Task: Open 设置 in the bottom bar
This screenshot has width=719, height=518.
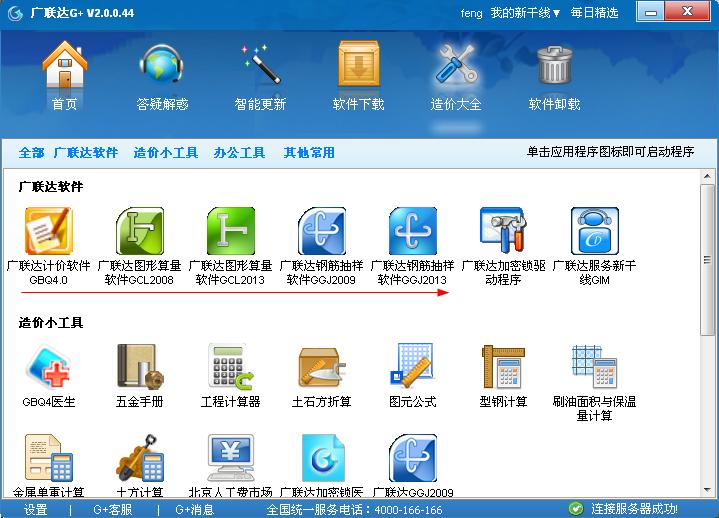Action: (36, 510)
